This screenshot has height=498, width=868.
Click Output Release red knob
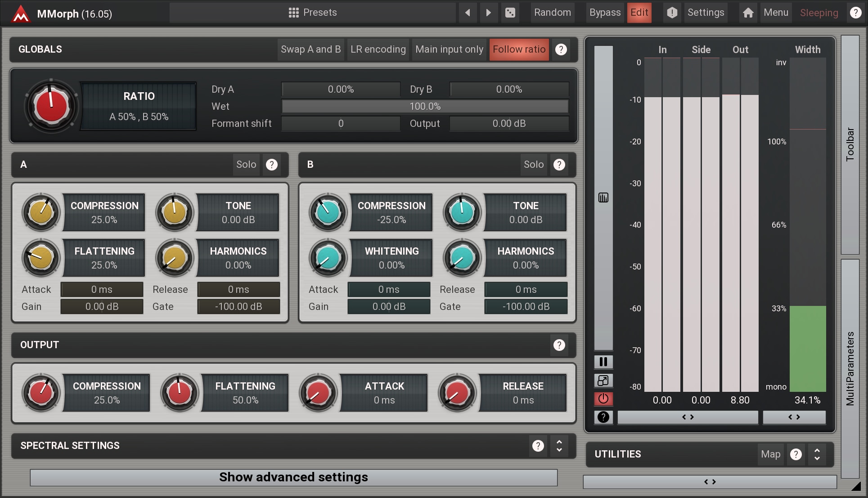(457, 393)
